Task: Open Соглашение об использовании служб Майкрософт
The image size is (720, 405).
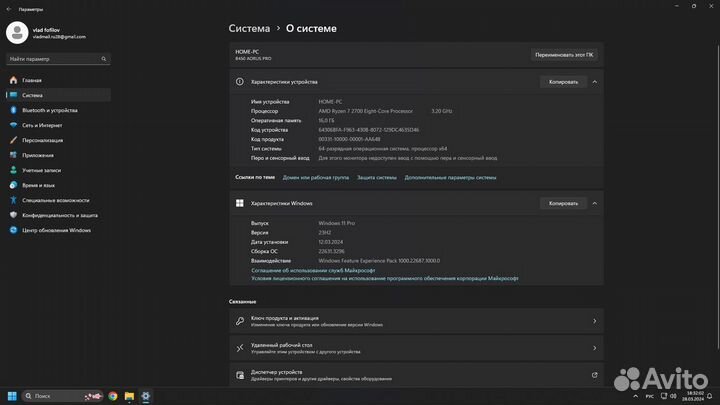Action: tap(313, 270)
